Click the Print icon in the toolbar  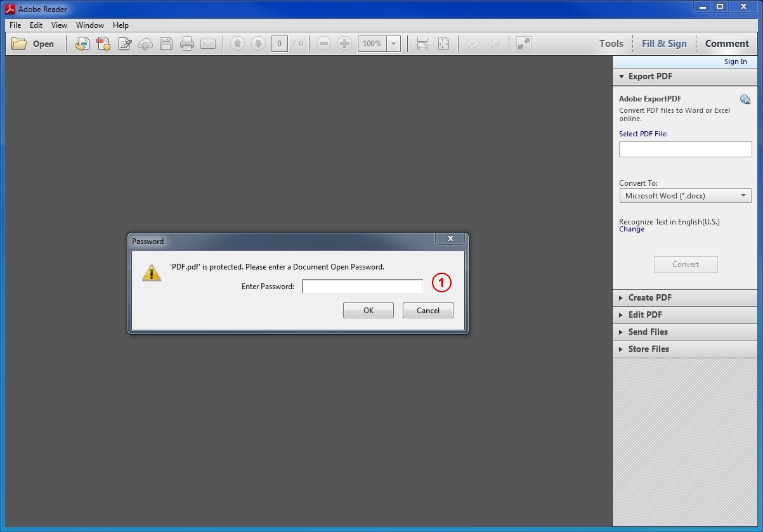tap(187, 44)
